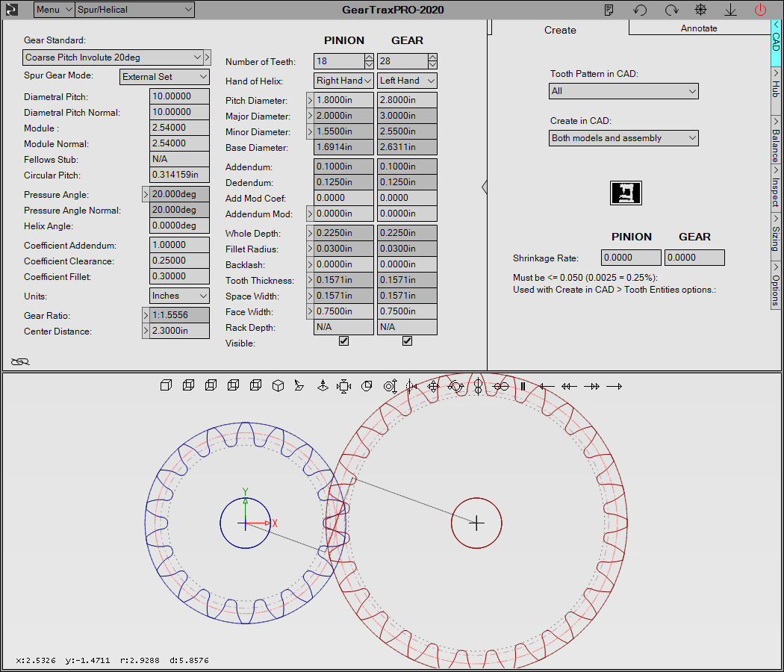The image size is (784, 672).
Task: Click the redo arrow icon
Action: pos(671,10)
